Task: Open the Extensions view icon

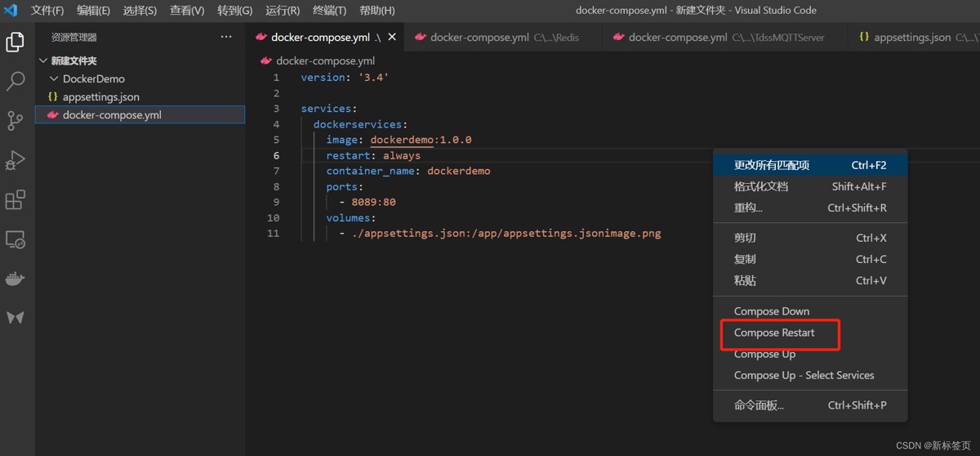Action: pos(16,199)
